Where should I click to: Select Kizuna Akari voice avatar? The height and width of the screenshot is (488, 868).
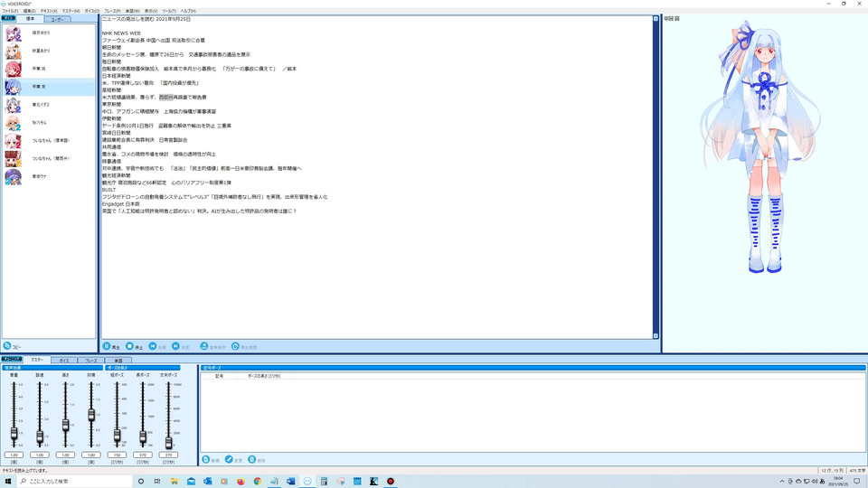[14, 51]
